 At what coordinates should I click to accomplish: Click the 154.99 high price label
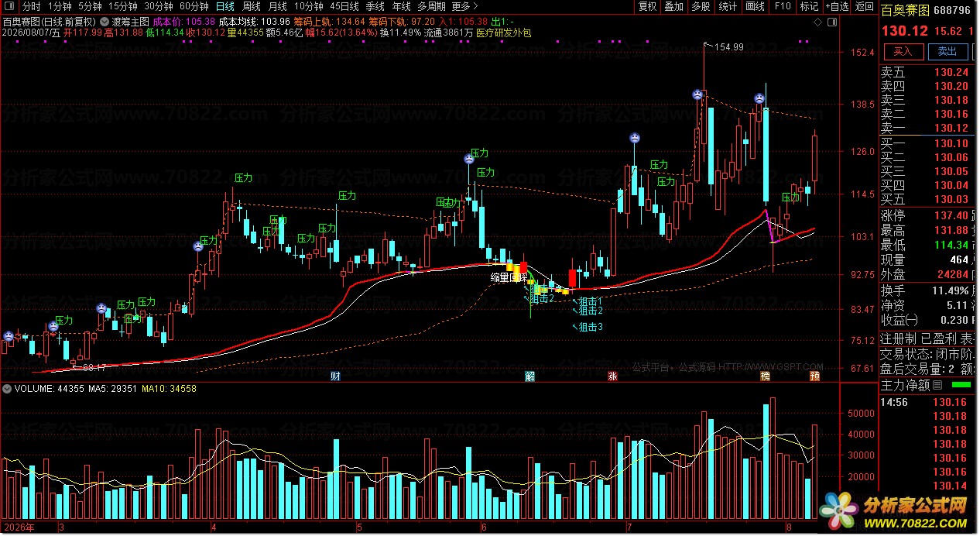(x=728, y=47)
